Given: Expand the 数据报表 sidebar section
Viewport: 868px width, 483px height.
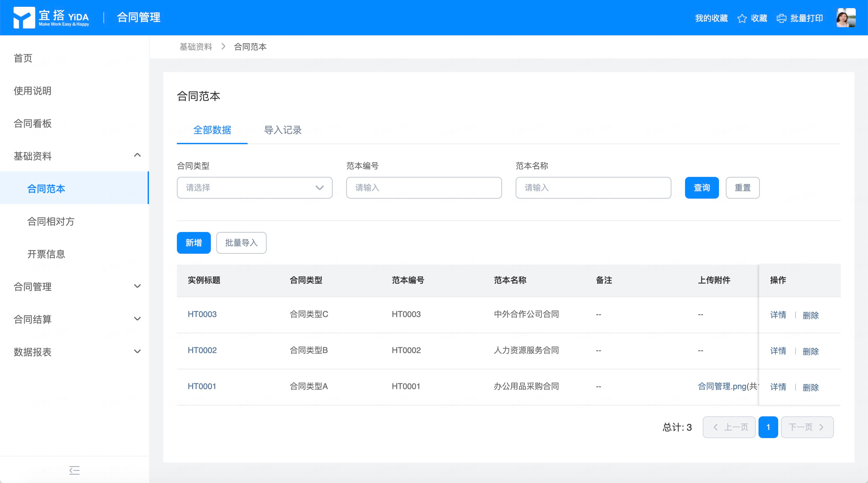Looking at the screenshot, I should 137,351.
